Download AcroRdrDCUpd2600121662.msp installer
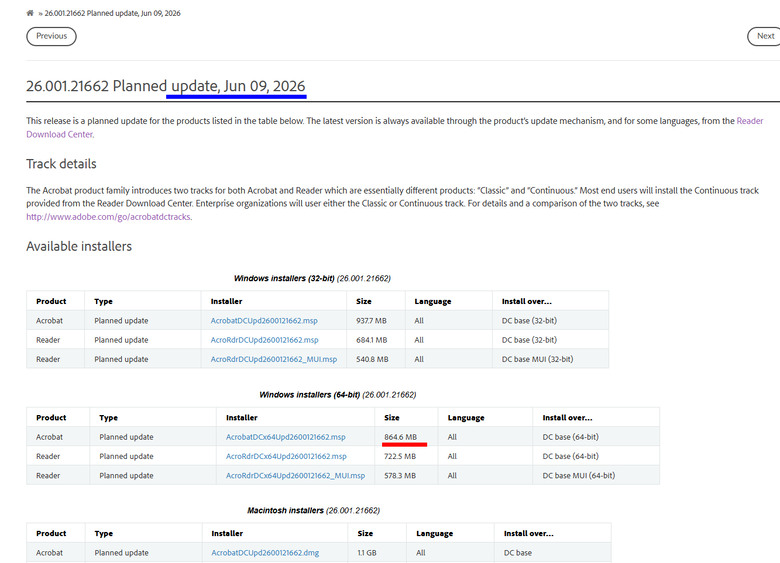This screenshot has height=563, width=780. point(264,340)
